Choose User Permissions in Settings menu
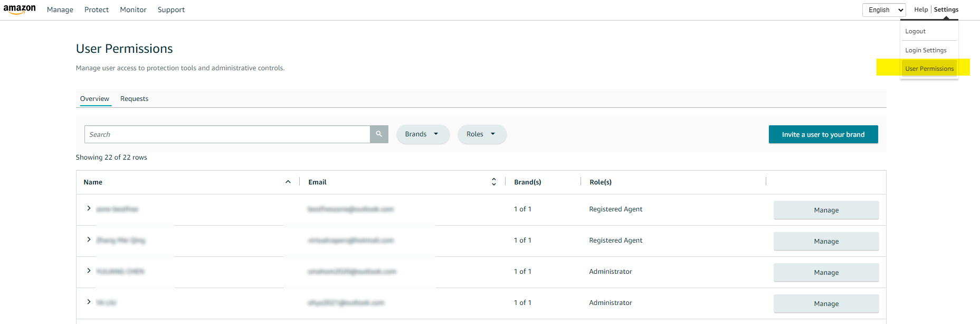The width and height of the screenshot is (980, 324). [x=929, y=69]
